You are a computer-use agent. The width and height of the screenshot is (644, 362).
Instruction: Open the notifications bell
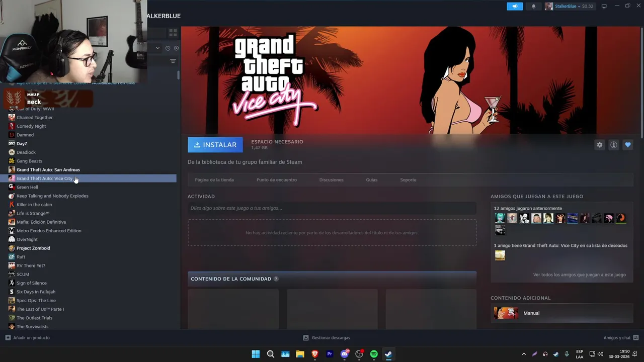coord(533,6)
